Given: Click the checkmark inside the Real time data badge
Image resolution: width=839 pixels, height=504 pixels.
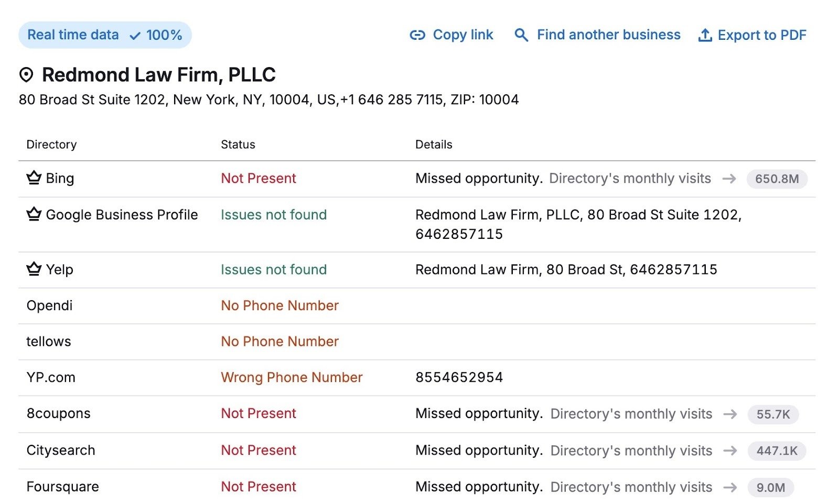Looking at the screenshot, I should click(x=135, y=35).
